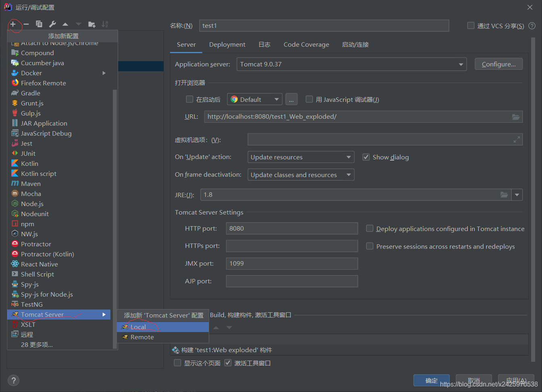Open On 'Update' action dropdown
Viewport: 542px width, 392px height.
pyautogui.click(x=301, y=157)
